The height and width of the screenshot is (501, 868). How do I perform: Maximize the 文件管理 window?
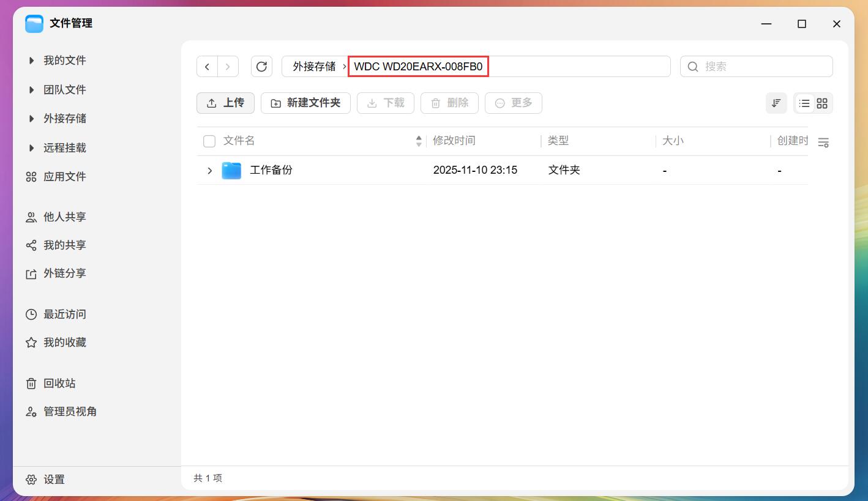tap(802, 24)
